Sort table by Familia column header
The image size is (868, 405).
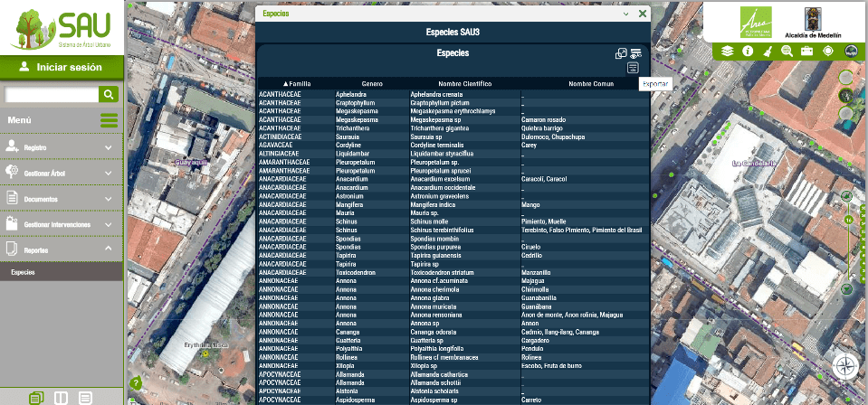tap(286, 83)
